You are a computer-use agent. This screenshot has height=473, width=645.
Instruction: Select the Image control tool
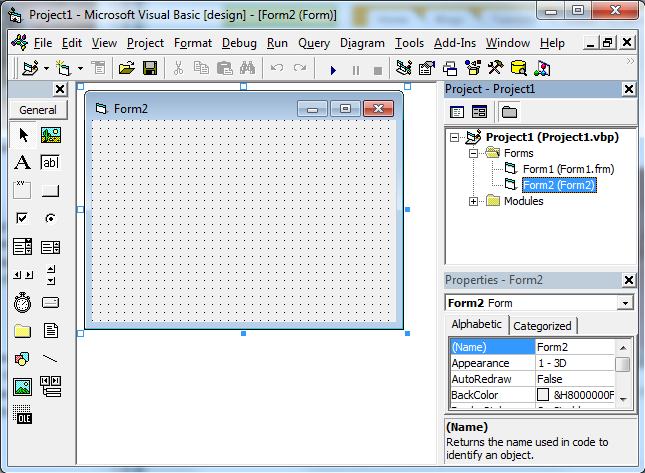pos(22,387)
